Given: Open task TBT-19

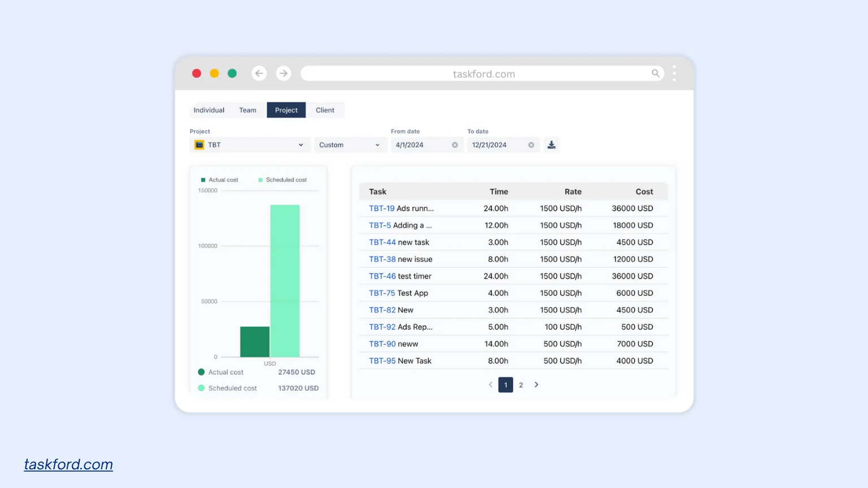Looking at the screenshot, I should click(x=381, y=208).
